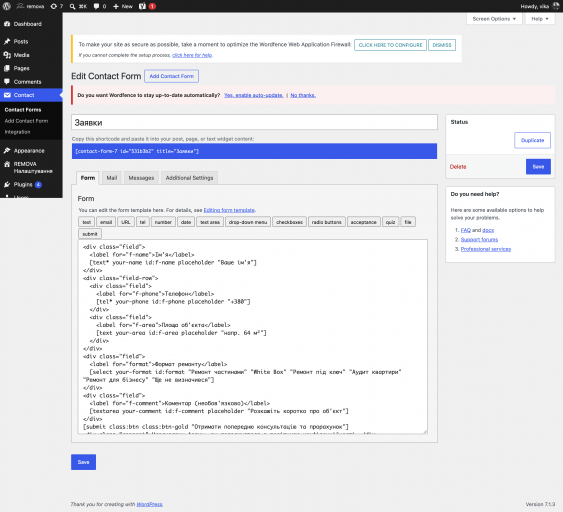The width and height of the screenshot is (563, 512).
Task: Expand the Screen Options dropdown
Action: pyautogui.click(x=494, y=19)
